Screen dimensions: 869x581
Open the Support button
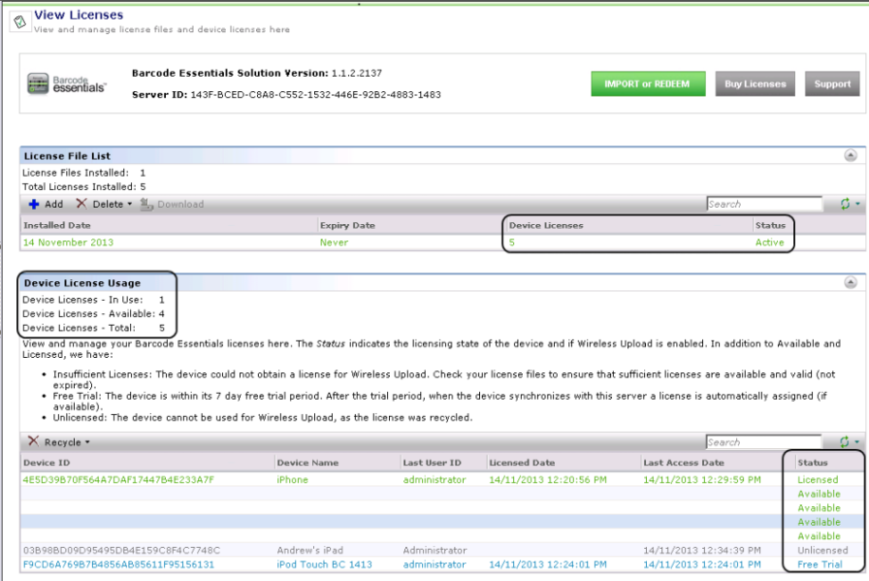tap(831, 84)
